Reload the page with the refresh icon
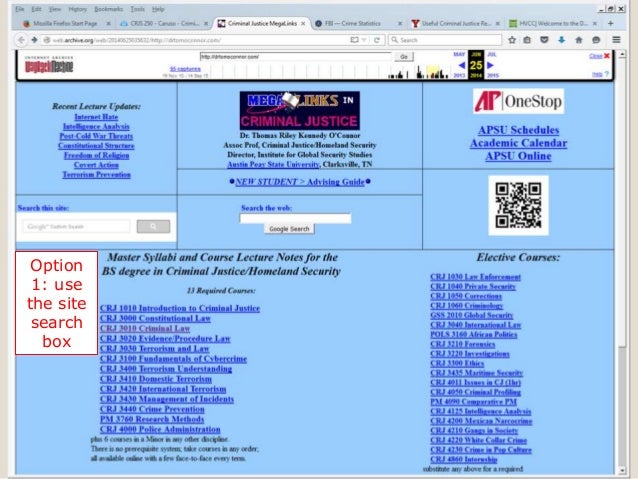 tap(377, 40)
